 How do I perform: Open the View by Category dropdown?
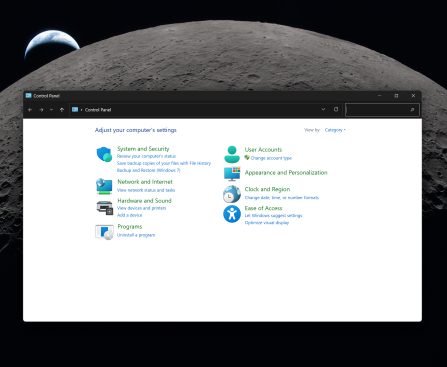(335, 130)
